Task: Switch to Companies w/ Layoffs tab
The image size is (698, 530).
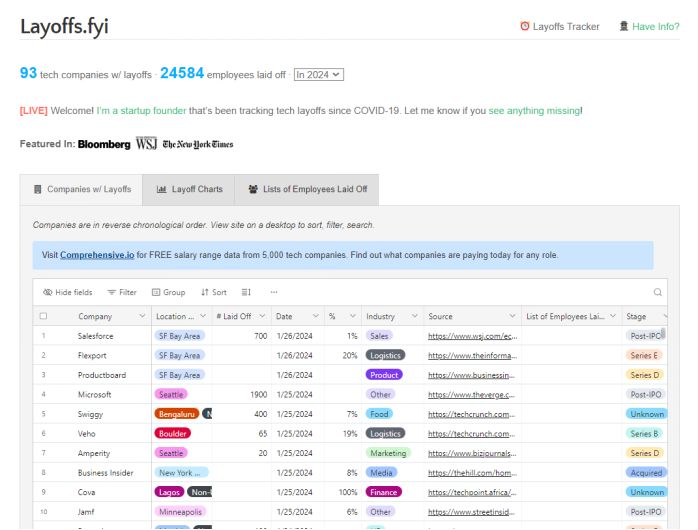Action: click(81, 190)
